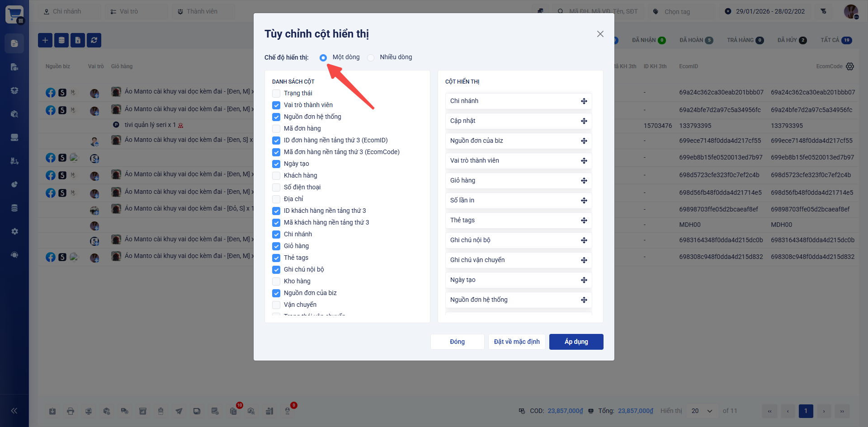Click the Áp dụng button
The image size is (868, 427).
[x=576, y=342]
